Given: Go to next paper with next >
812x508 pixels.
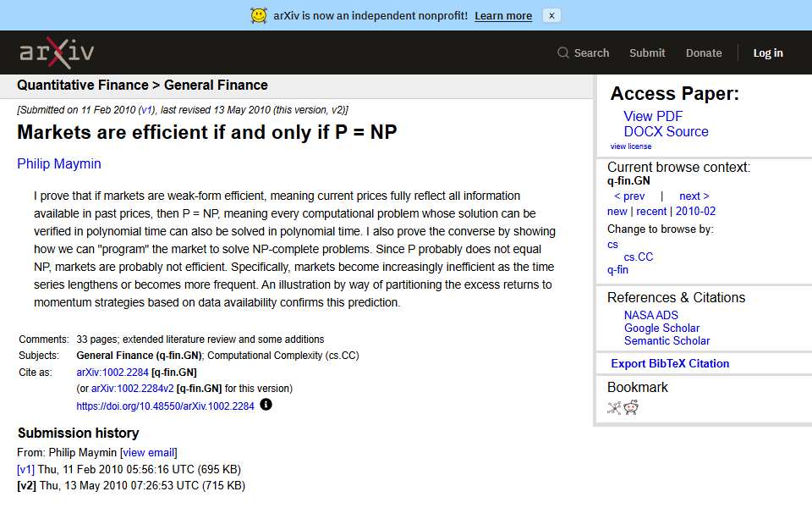Looking at the screenshot, I should pyautogui.click(x=694, y=196).
